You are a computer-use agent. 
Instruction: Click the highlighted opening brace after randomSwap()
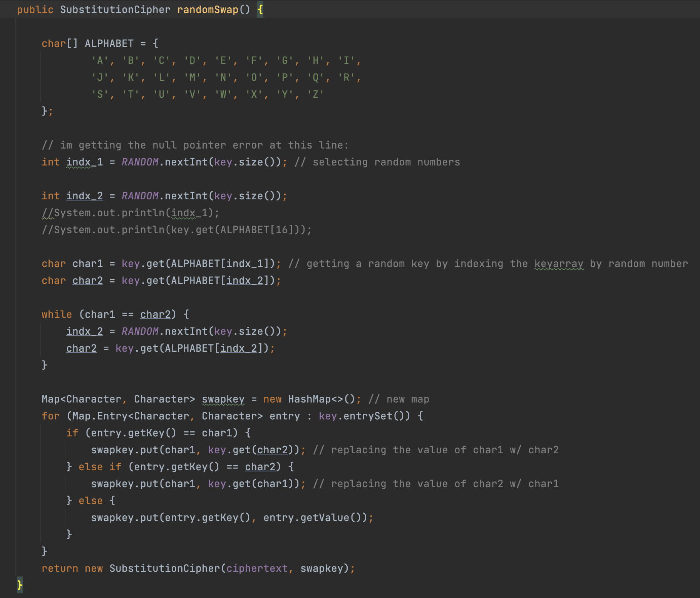tap(260, 10)
